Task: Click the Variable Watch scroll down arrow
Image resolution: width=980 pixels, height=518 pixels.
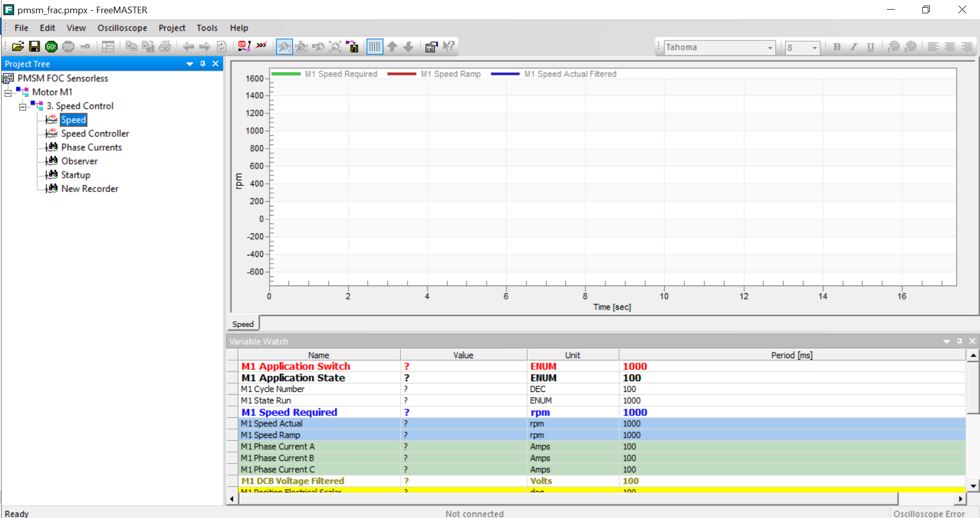Action: click(x=973, y=486)
